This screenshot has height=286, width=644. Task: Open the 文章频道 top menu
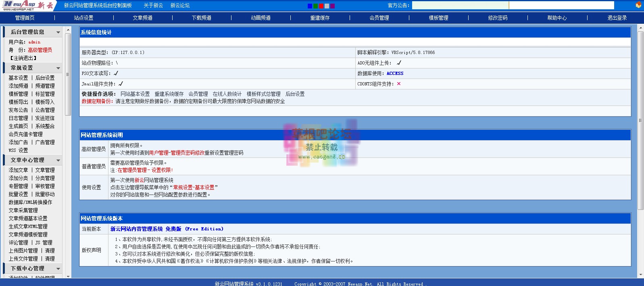(142, 18)
